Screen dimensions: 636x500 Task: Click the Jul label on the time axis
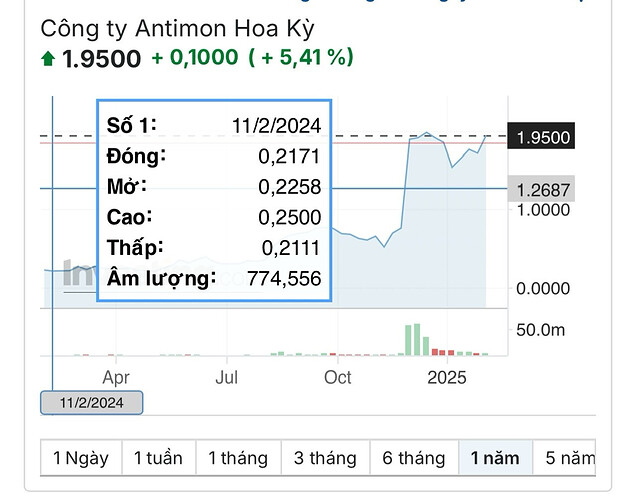pyautogui.click(x=227, y=377)
